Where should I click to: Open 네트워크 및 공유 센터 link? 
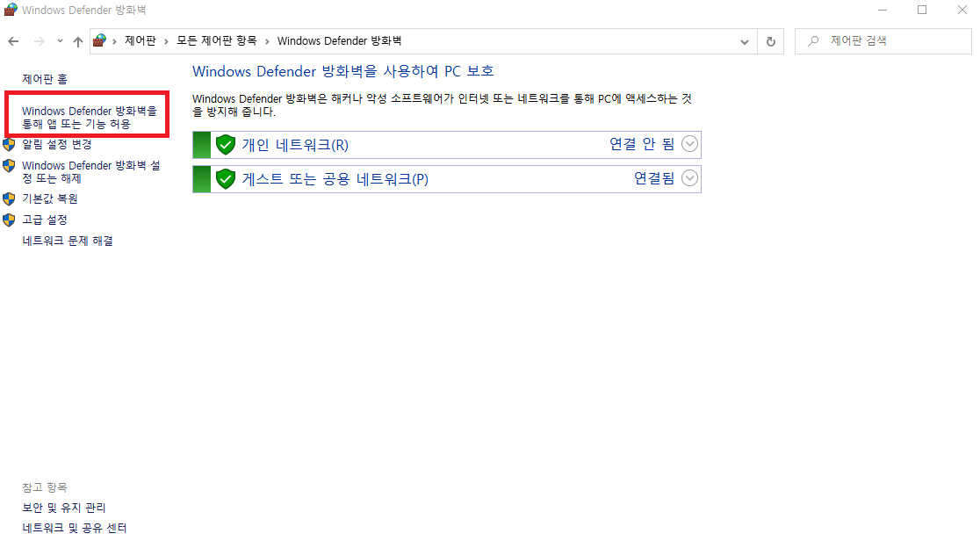click(75, 528)
